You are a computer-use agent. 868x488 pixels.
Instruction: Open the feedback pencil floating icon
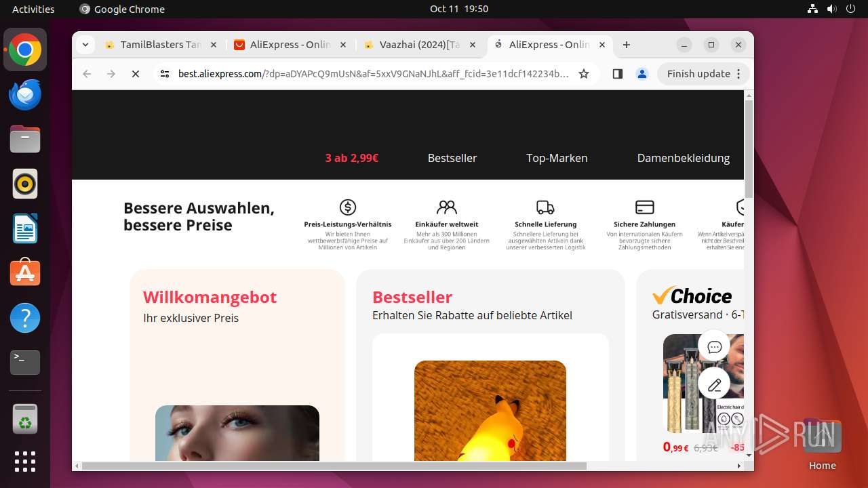[714, 385]
